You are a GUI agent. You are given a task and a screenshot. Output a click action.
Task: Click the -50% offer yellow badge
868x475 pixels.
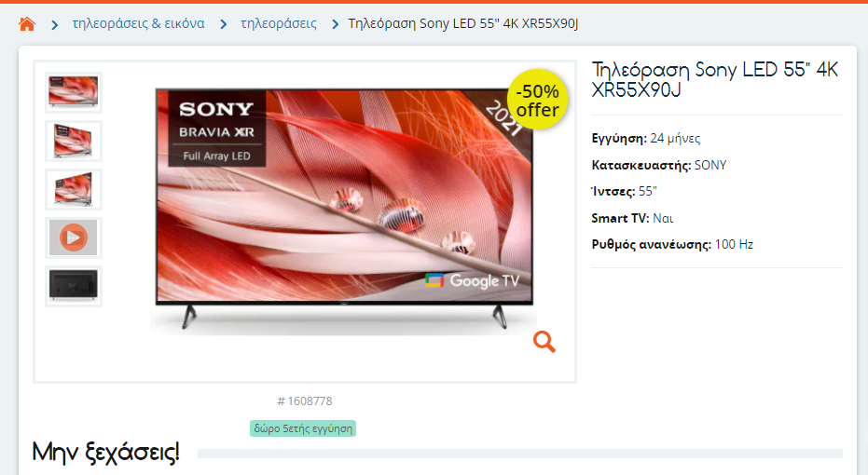[537, 100]
